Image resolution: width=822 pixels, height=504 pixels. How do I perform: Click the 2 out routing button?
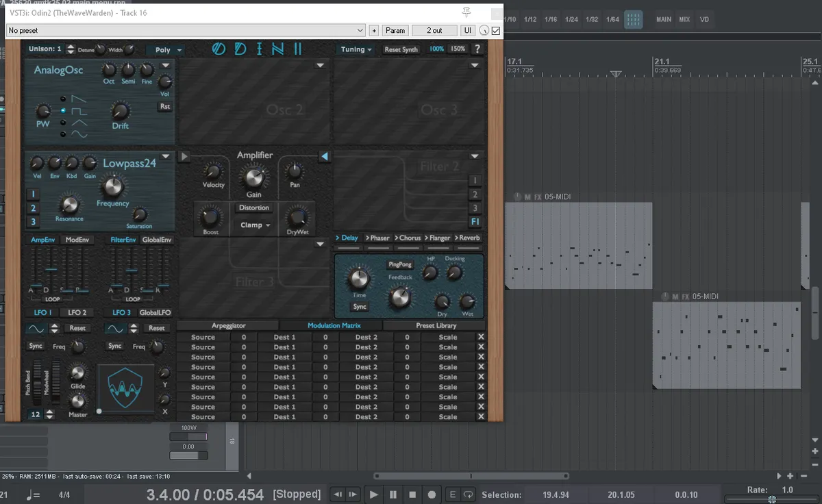click(434, 30)
